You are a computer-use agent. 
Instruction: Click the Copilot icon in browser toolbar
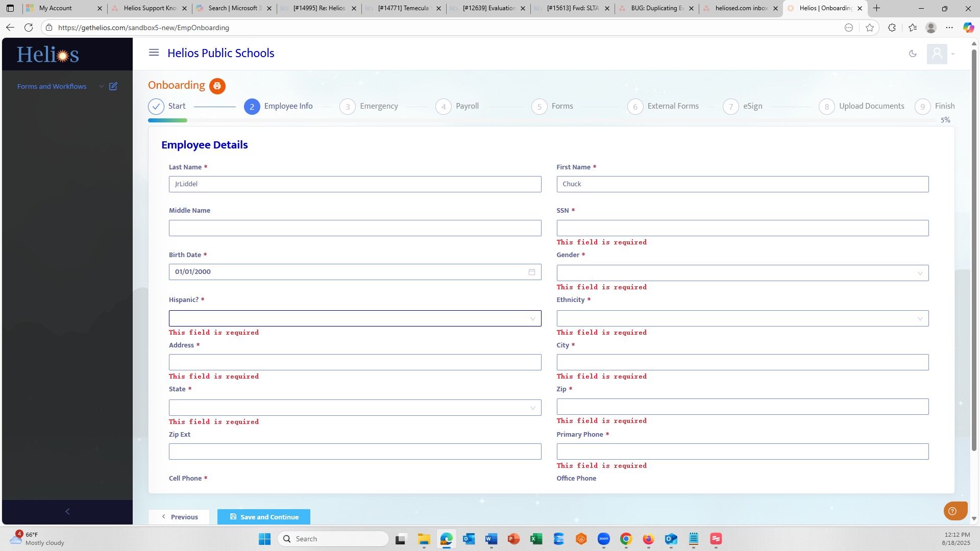click(968, 28)
